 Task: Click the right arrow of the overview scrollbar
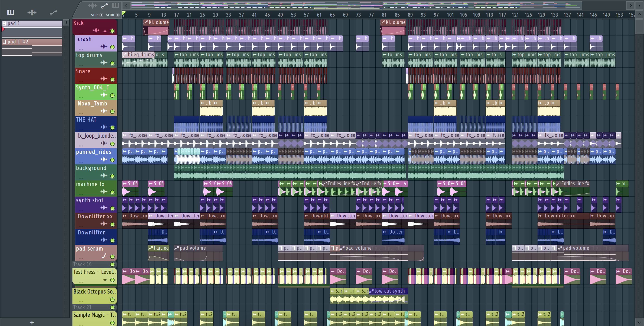coord(630,5)
